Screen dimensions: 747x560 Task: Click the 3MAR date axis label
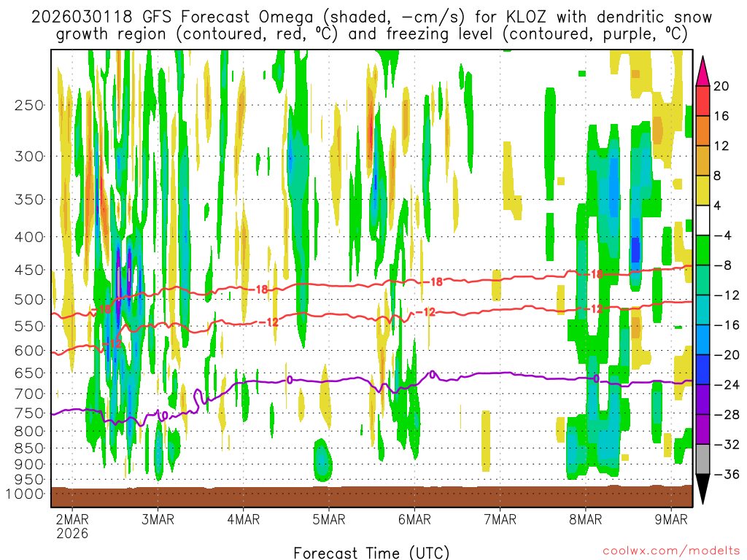coord(158,519)
